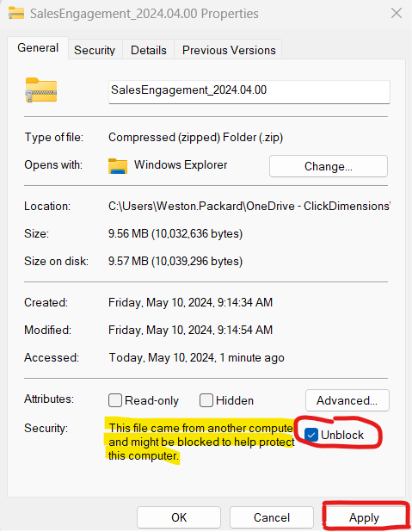Click the Created date '9:14:34 AM' value
412x532 pixels.
(190, 302)
